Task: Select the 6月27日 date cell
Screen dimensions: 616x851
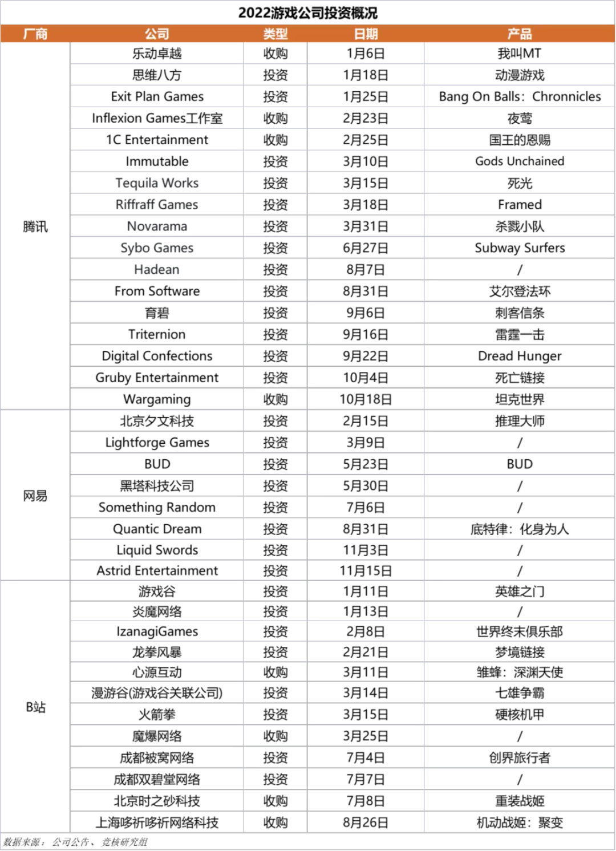Action: (366, 248)
